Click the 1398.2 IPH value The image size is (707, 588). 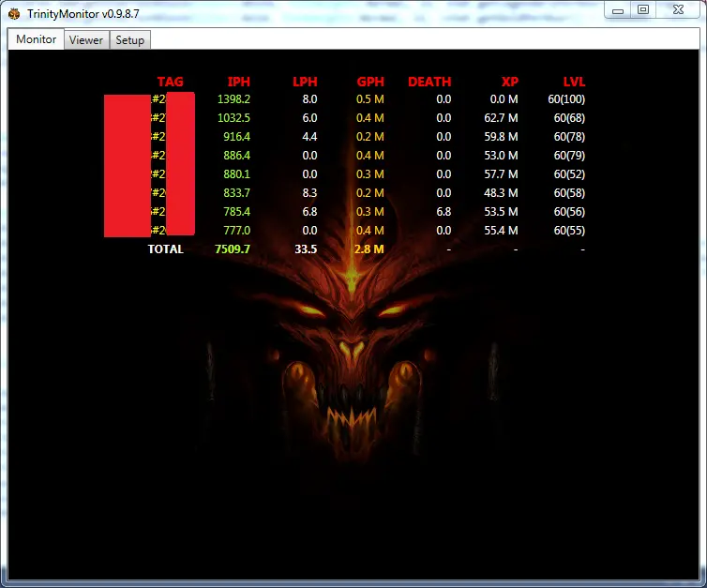[x=233, y=99]
